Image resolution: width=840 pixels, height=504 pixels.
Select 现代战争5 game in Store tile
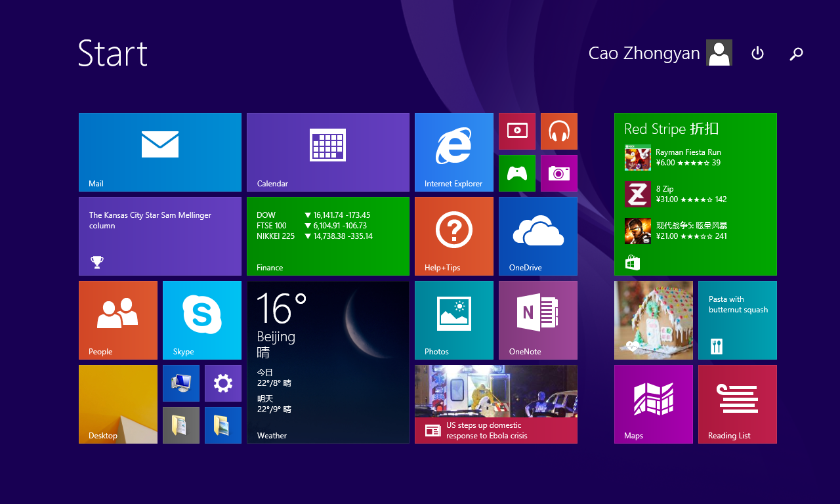point(676,231)
